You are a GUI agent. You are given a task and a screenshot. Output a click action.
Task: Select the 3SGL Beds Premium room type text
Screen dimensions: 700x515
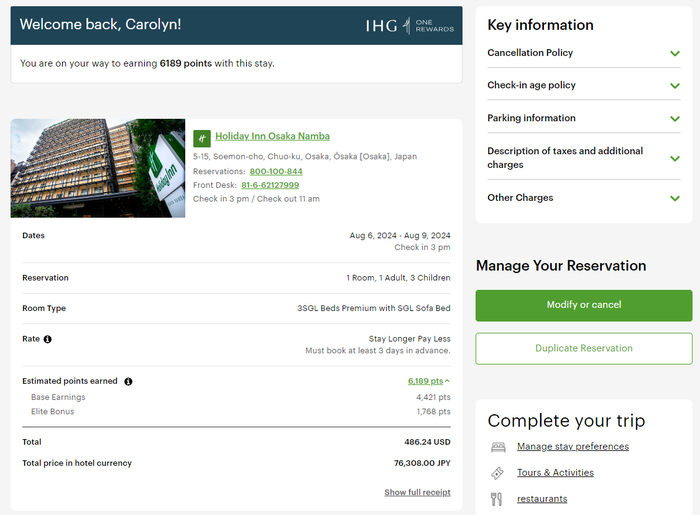pyautogui.click(x=374, y=308)
